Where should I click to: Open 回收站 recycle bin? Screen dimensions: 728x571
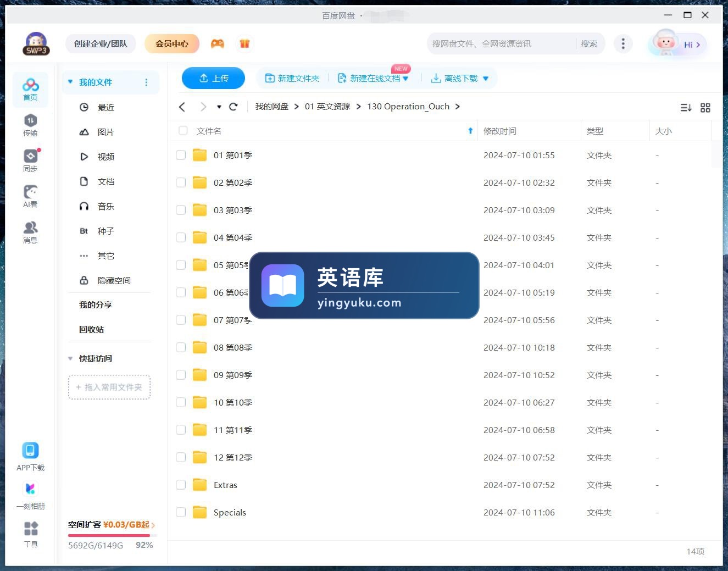[x=91, y=329]
